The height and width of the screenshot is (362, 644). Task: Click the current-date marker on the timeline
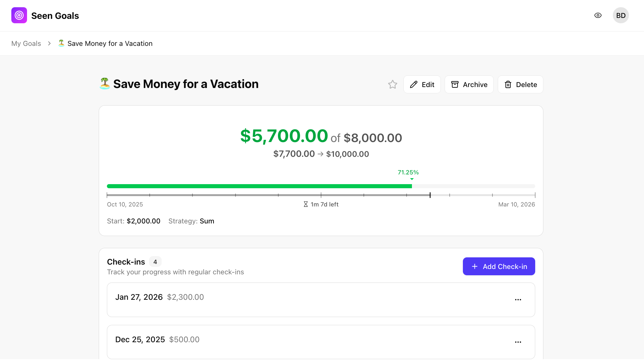(x=430, y=195)
